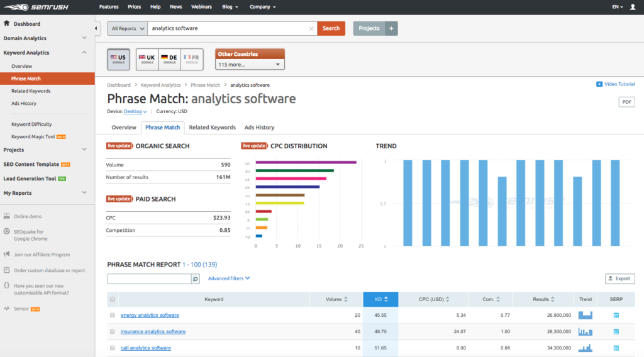The height and width of the screenshot is (357, 644).
Task: Click the Online demo icon
Action: pos(6,216)
